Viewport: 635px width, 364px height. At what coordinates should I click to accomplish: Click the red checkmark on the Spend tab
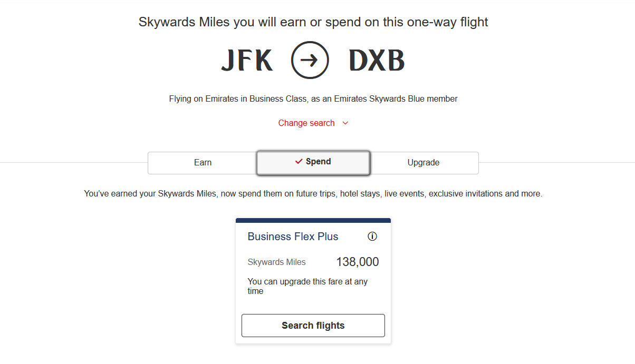[x=299, y=161]
